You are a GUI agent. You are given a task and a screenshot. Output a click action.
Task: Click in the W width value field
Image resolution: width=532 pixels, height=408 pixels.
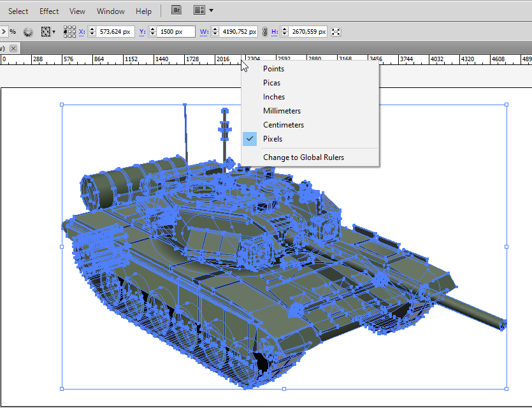pyautogui.click(x=239, y=31)
